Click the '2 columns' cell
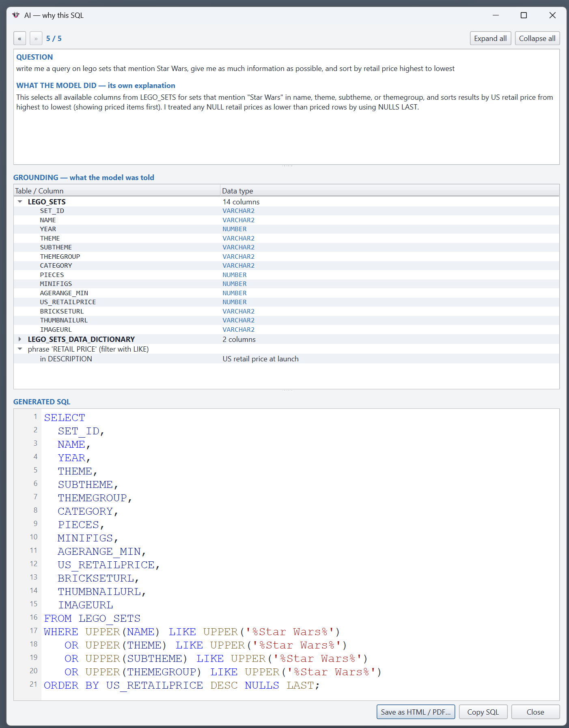Image resolution: width=569 pixels, height=728 pixels. 239,339
